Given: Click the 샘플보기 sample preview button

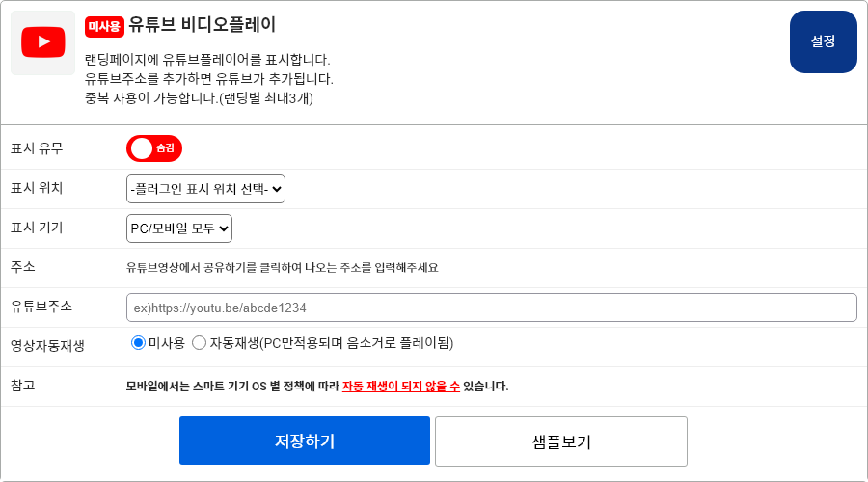Looking at the screenshot, I should (x=560, y=442).
